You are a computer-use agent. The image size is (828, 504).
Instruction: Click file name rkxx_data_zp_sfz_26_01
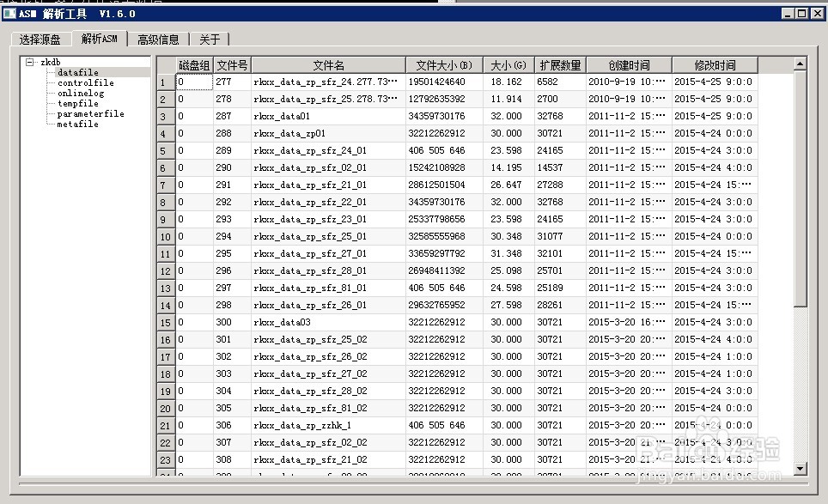310,305
